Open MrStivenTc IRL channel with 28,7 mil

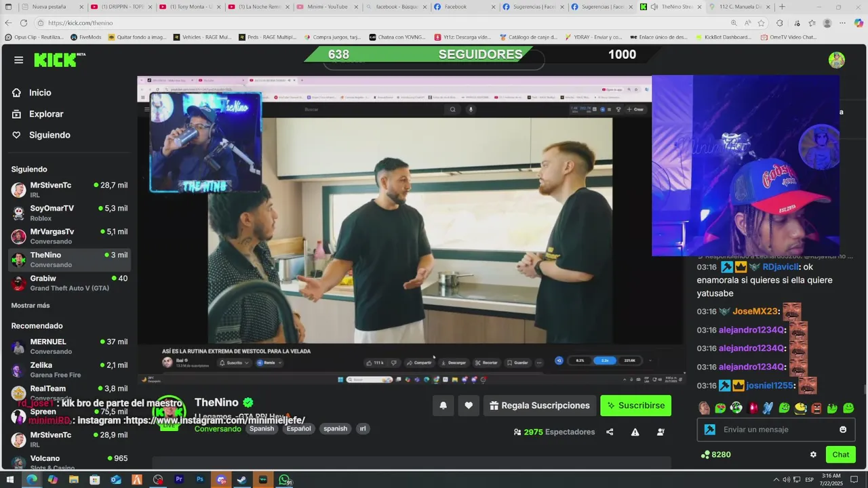pyautogui.click(x=69, y=189)
